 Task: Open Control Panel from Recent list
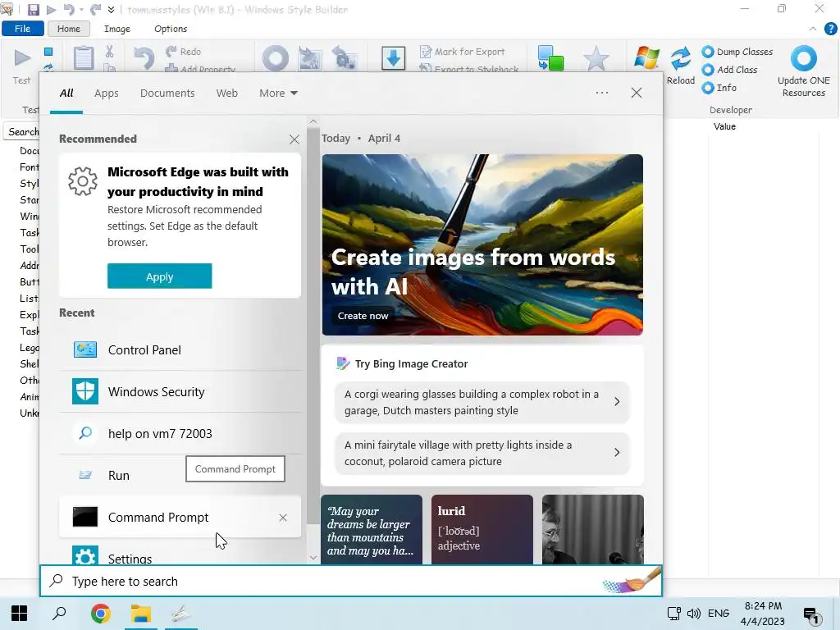(180, 349)
